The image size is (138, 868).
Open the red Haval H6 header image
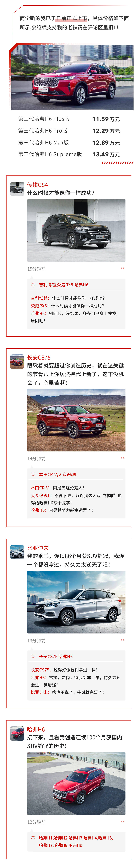[72, 78]
